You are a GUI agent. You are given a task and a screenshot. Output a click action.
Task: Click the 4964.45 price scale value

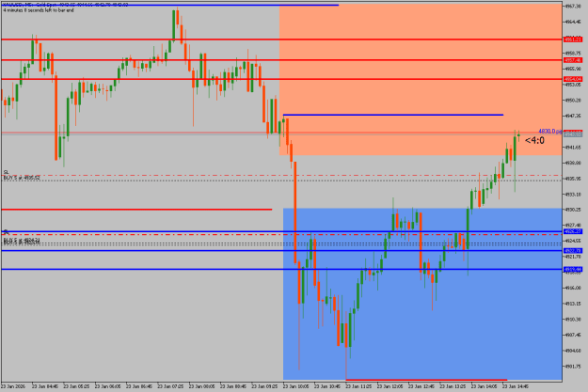tap(573, 22)
